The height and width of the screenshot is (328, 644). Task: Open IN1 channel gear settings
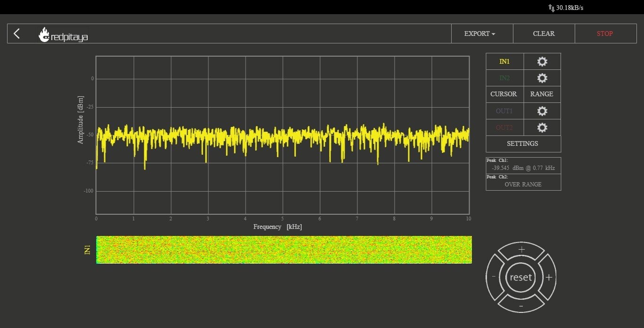pyautogui.click(x=542, y=61)
